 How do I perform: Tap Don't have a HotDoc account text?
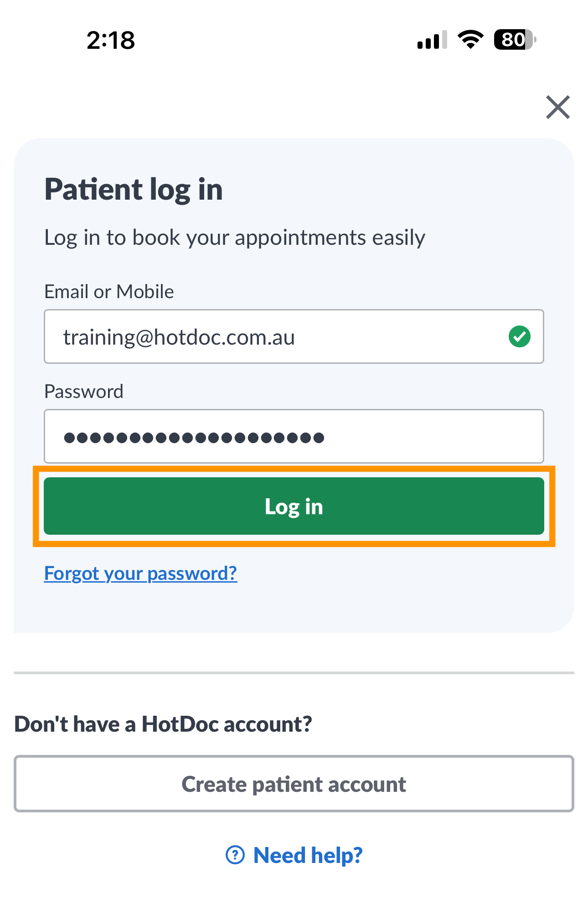pos(163,724)
